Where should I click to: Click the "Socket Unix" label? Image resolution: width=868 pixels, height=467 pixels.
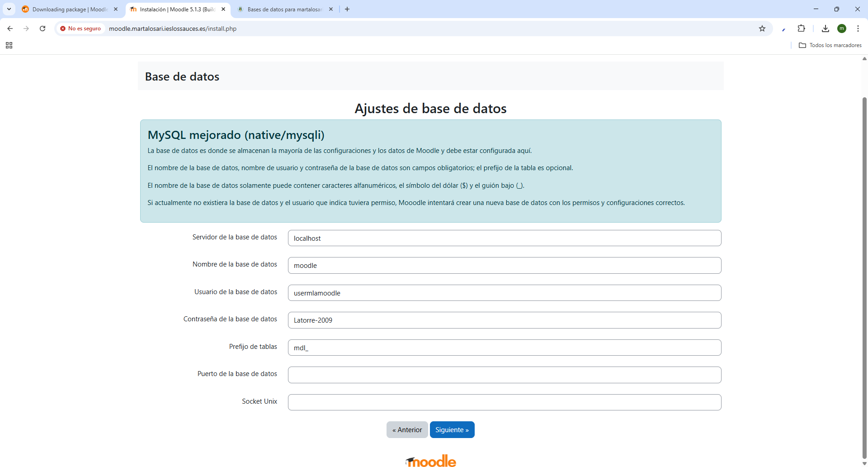click(259, 401)
